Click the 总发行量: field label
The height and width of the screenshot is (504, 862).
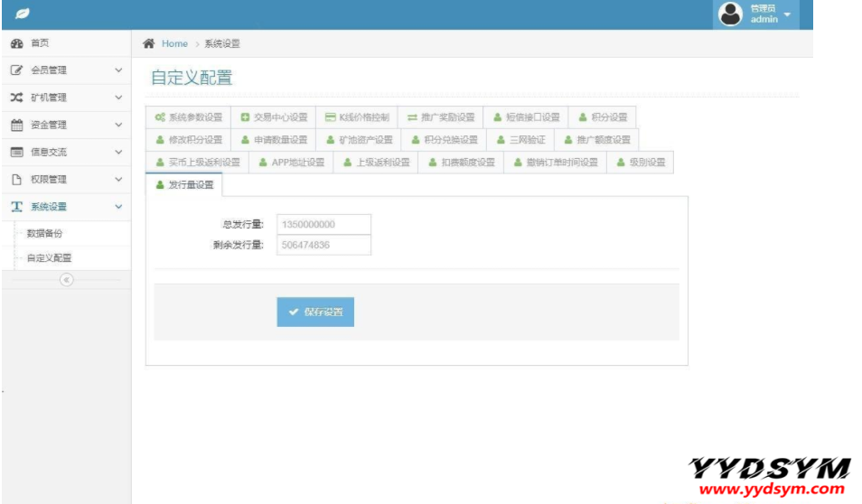click(243, 224)
